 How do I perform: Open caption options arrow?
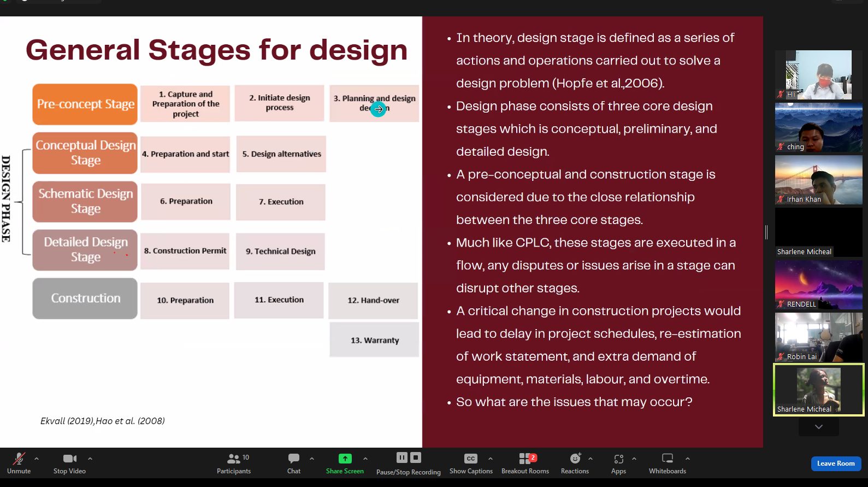(491, 459)
